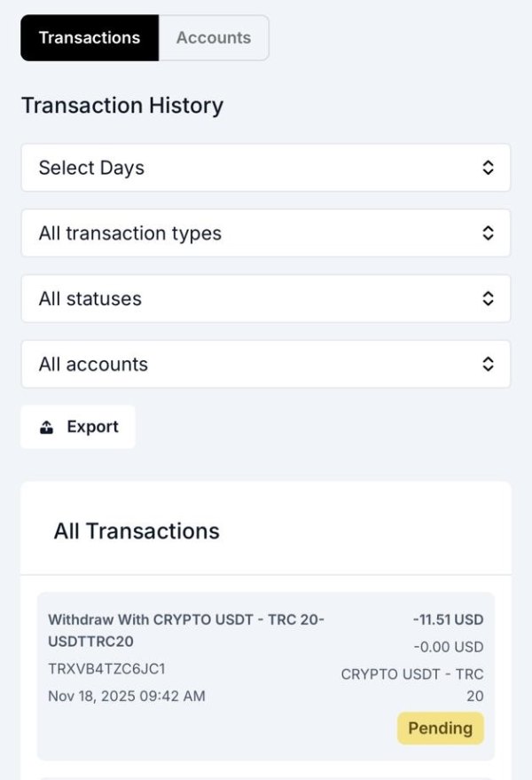Open the Accounts tab
Image resolution: width=532 pixels, height=780 pixels.
[x=214, y=38]
